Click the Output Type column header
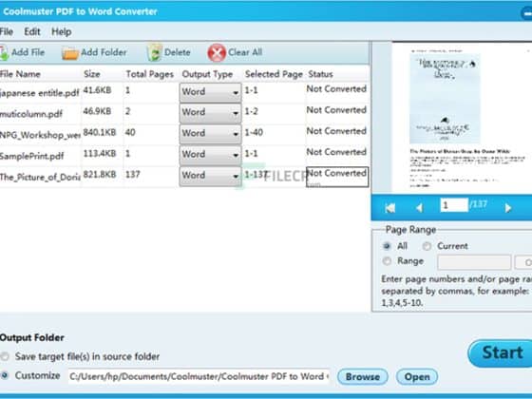 (207, 74)
